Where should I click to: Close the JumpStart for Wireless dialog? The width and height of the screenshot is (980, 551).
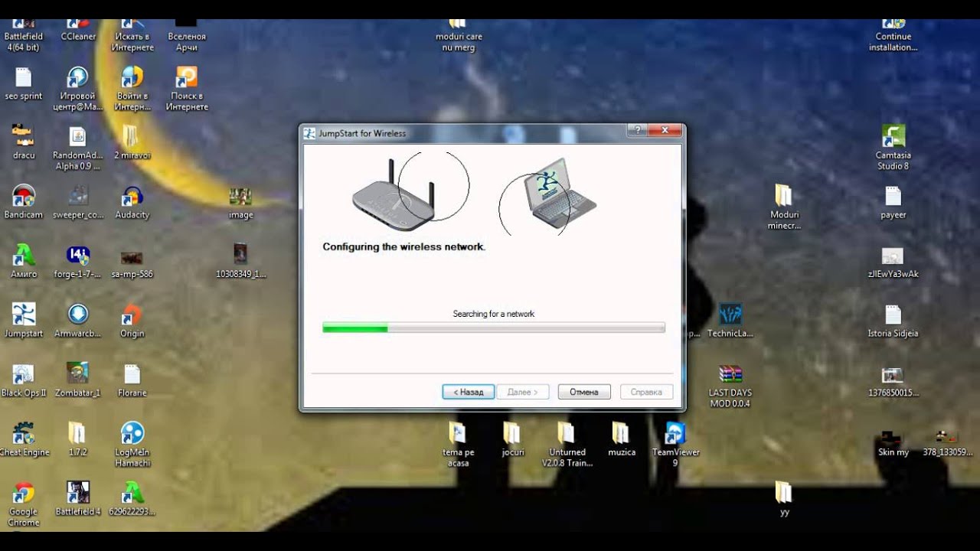[x=664, y=130]
